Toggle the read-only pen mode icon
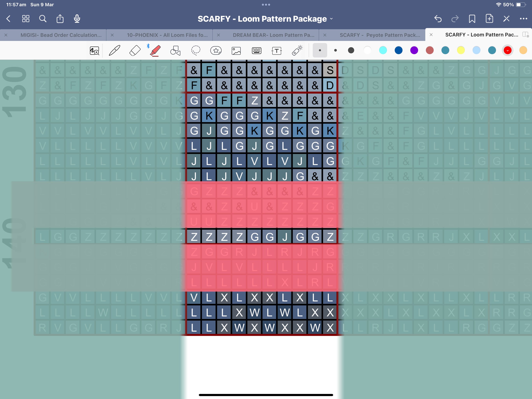The width and height of the screenshot is (532, 399). 506,19
